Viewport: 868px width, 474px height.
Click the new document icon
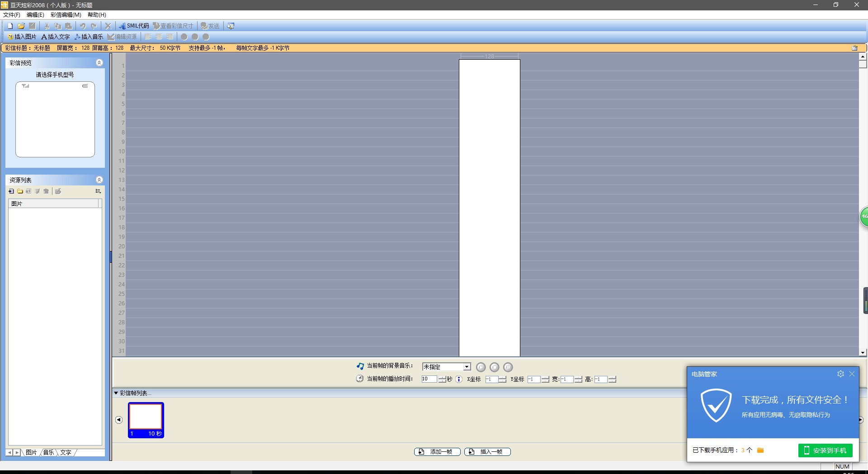(10, 26)
